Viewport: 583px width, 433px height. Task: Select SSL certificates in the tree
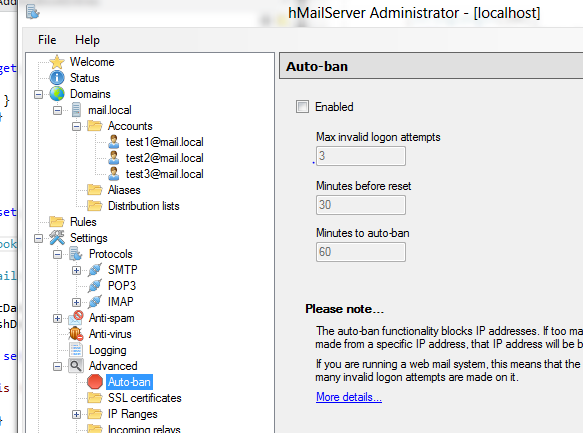[145, 398]
